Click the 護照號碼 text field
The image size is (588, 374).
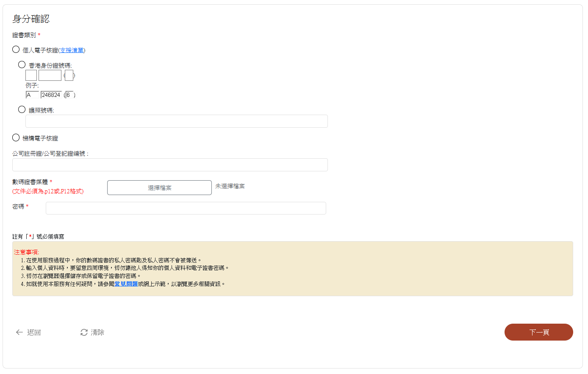(x=176, y=121)
